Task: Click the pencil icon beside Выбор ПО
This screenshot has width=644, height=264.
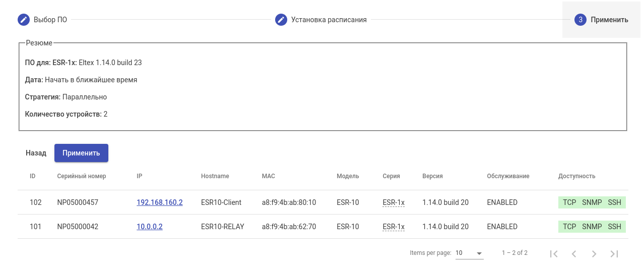Action: (24, 20)
